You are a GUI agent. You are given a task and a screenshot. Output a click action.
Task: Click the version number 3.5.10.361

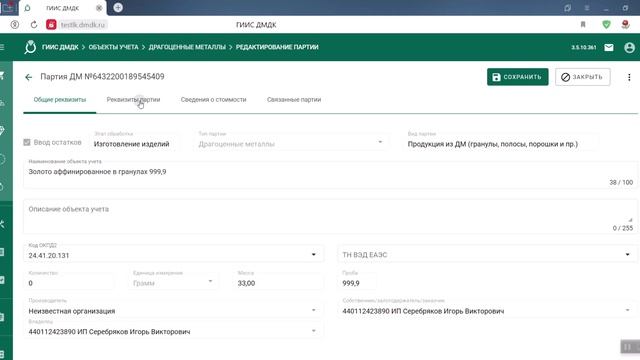(x=584, y=47)
